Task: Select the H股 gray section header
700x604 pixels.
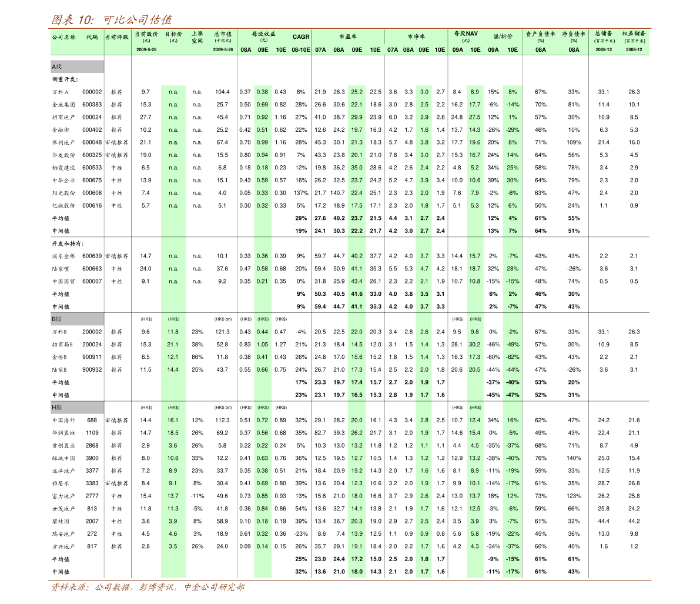Action: click(x=77, y=408)
